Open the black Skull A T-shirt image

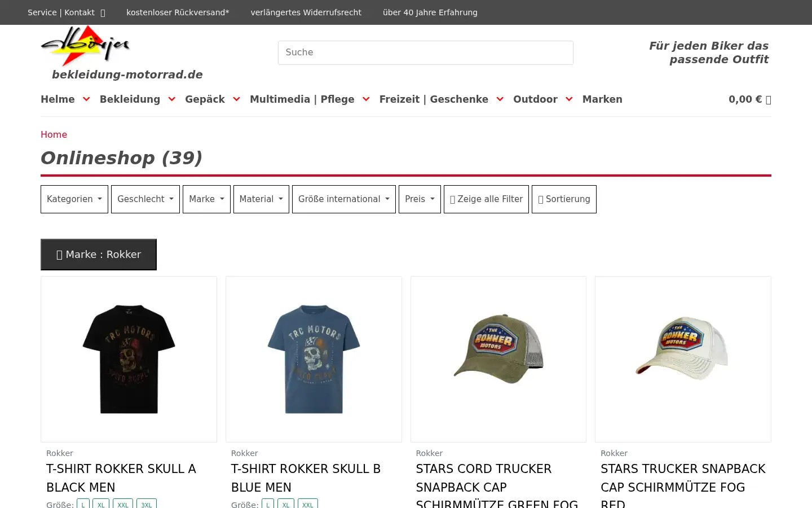point(129,359)
